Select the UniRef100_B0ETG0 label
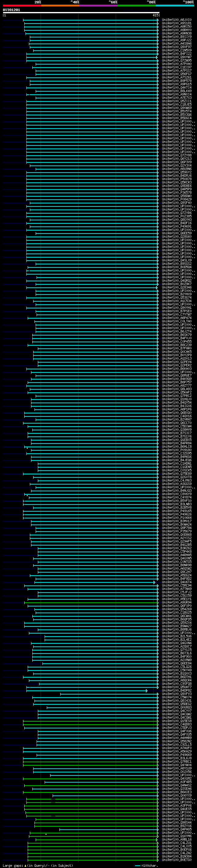Screen dimensions: 197x868 pos(177,860)
